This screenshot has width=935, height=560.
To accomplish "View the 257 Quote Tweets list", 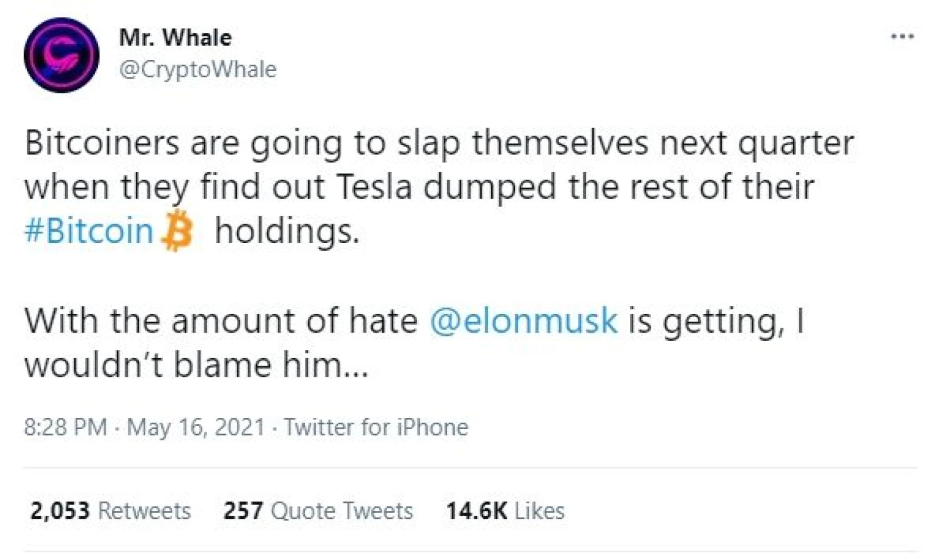I will pos(318,511).
